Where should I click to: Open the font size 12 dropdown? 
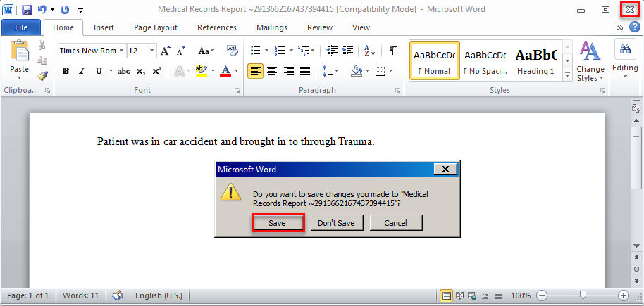click(152, 51)
